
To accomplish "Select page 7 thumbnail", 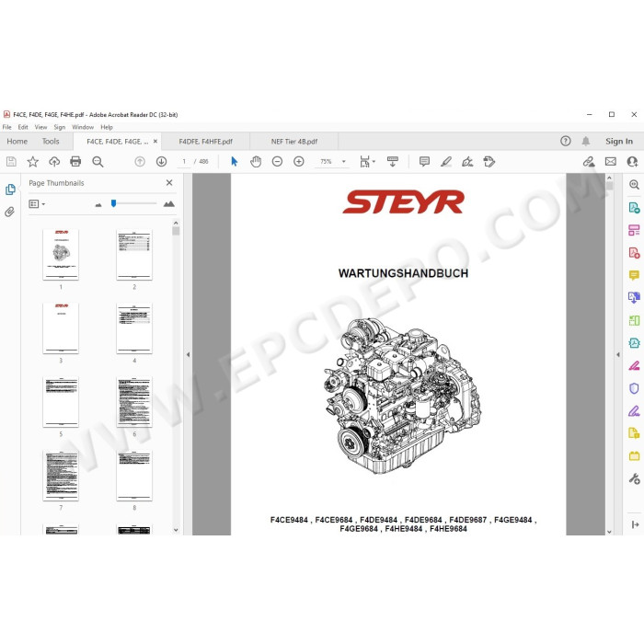I will [x=61, y=476].
